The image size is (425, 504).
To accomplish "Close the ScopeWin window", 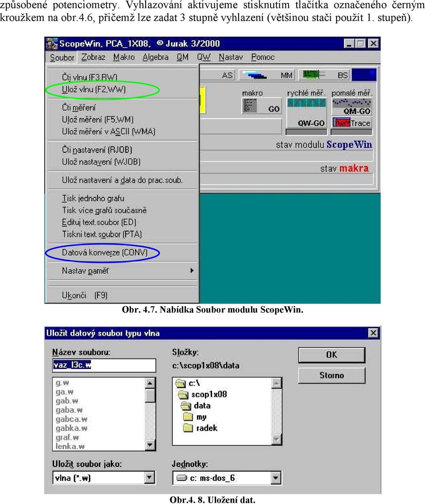I will [373, 43].
